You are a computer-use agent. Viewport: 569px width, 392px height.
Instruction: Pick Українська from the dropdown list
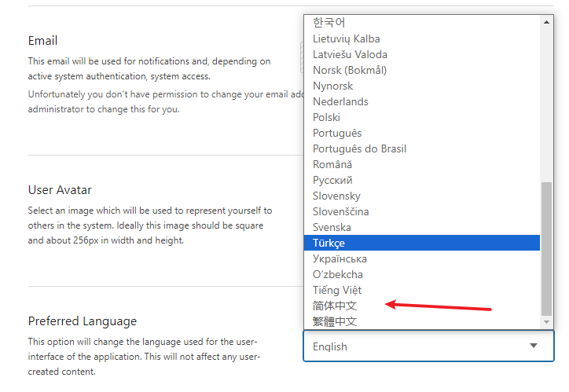(340, 258)
